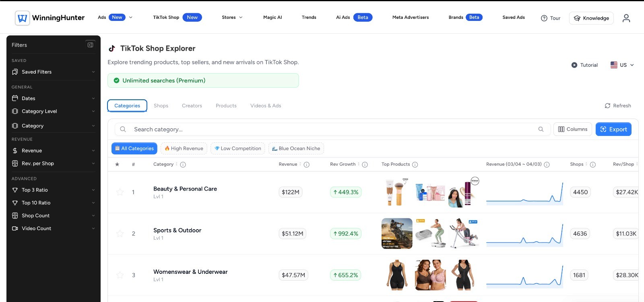Expand the Video Count filter

pyautogui.click(x=54, y=228)
